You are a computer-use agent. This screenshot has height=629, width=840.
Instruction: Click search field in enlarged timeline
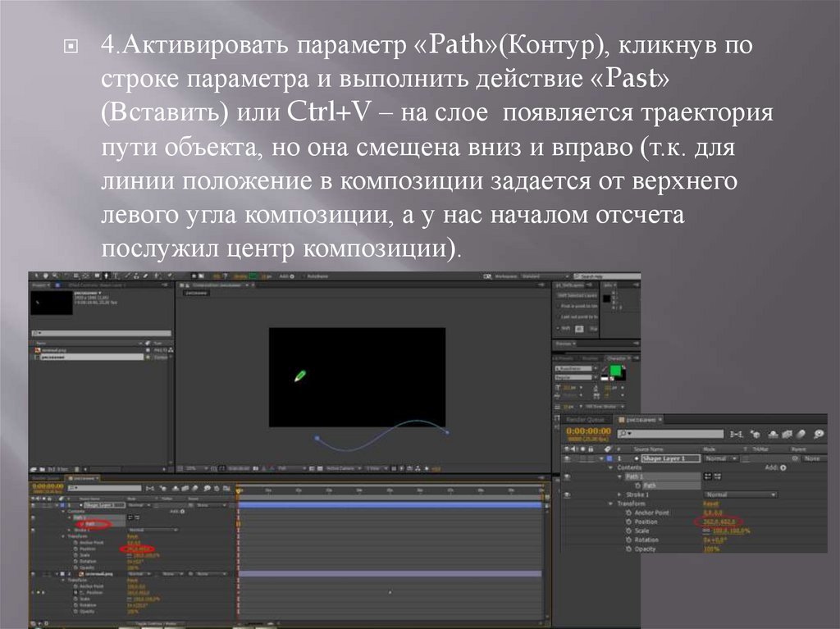(x=670, y=434)
